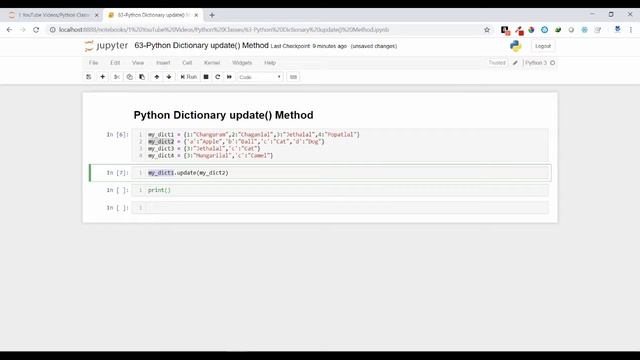640x360 pixels.
Task: Click the In [7]: cell prompt
Action: click(118, 173)
